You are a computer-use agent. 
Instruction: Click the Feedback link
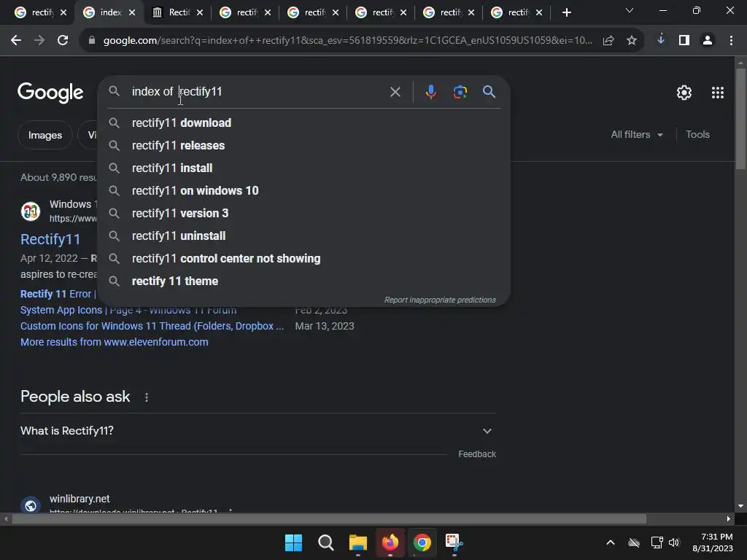tap(477, 454)
